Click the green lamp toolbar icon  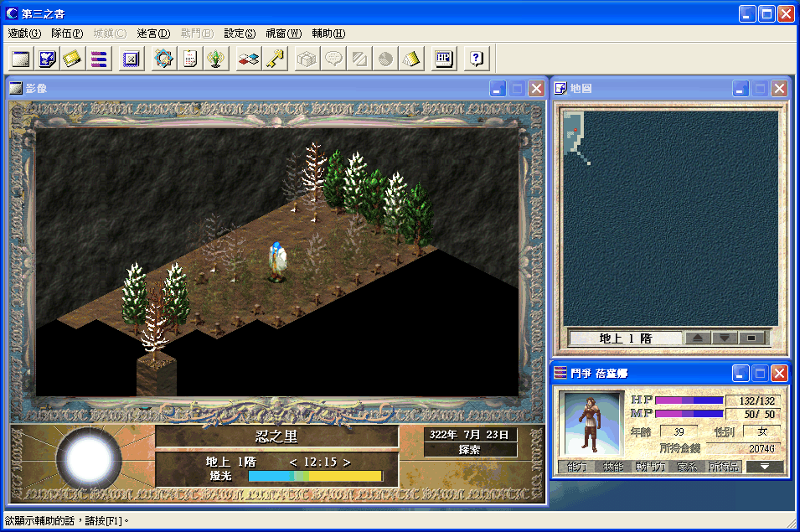tap(216, 59)
